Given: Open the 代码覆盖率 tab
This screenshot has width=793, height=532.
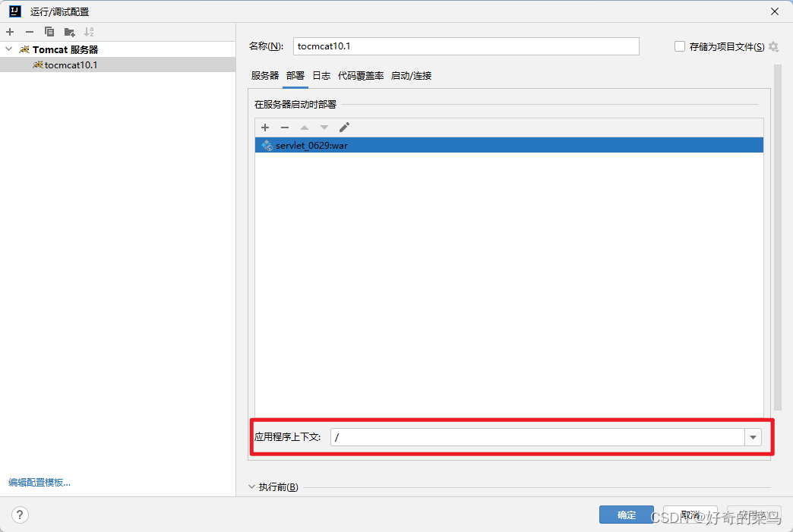Looking at the screenshot, I should coord(360,75).
